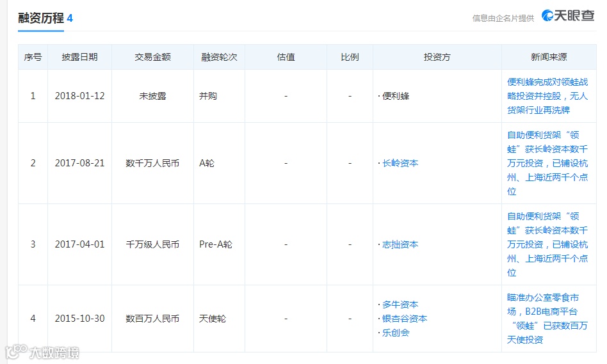Image resolution: width=607 pixels, height=364 pixels.
Task: Open news link for 2017-04-01 Pre-A轮 row
Action: tap(547, 244)
